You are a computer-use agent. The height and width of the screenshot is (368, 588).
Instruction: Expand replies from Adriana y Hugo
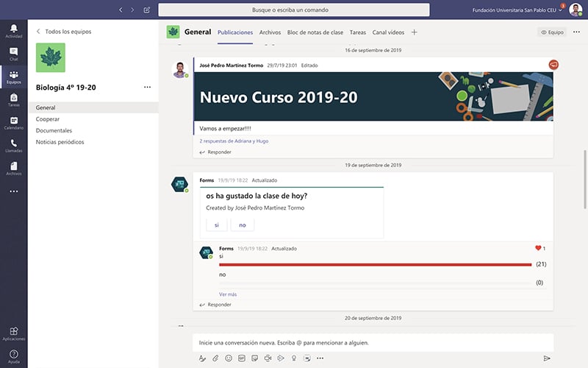234,141
